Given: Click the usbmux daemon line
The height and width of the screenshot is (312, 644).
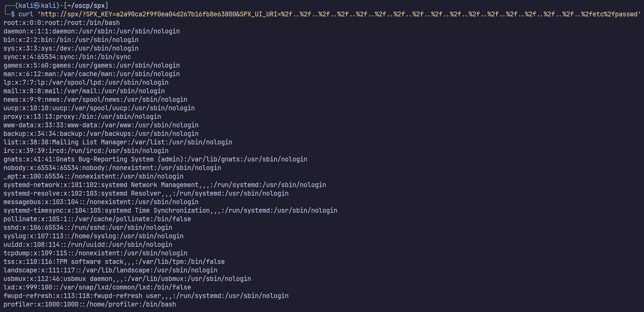Looking at the screenshot, I should click(127, 279).
